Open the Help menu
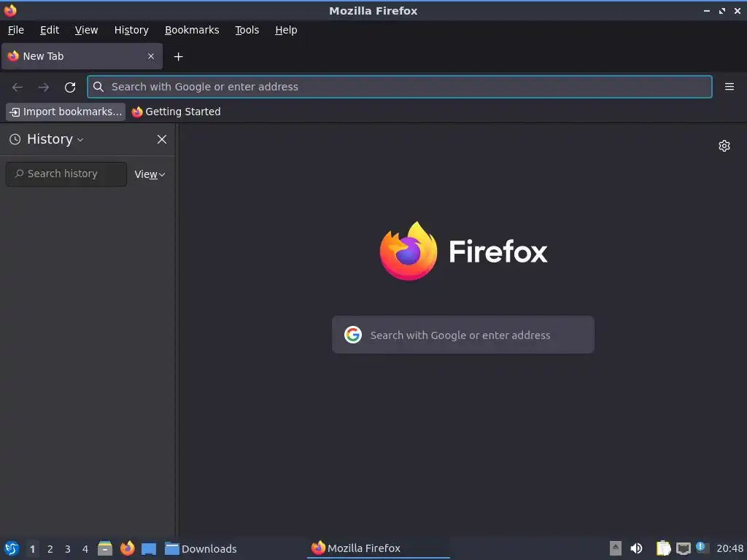The width and height of the screenshot is (747, 560). pyautogui.click(x=286, y=30)
